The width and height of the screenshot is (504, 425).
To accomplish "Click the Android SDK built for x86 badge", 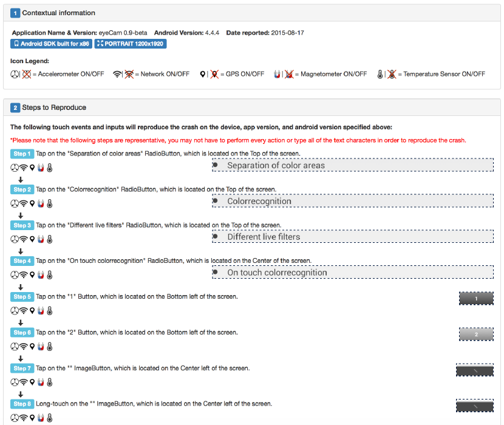I will pyautogui.click(x=51, y=44).
